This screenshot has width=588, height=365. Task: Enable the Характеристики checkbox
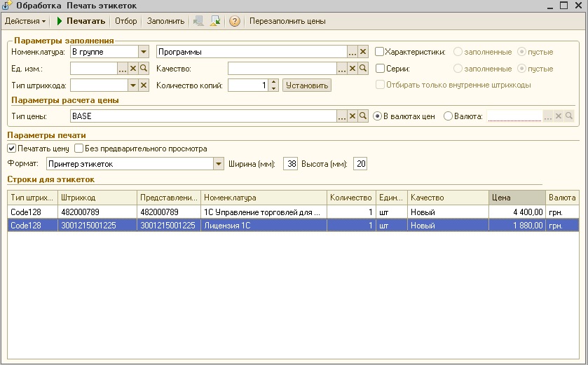(x=379, y=52)
